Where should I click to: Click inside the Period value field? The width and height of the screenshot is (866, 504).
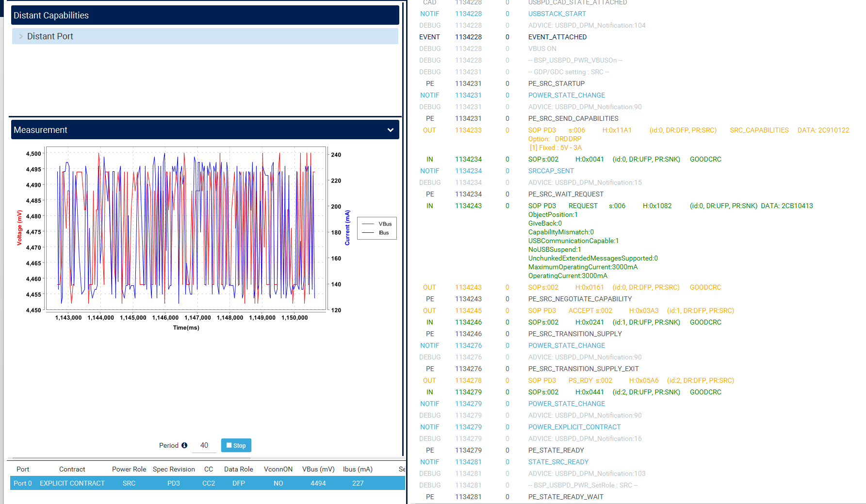204,445
